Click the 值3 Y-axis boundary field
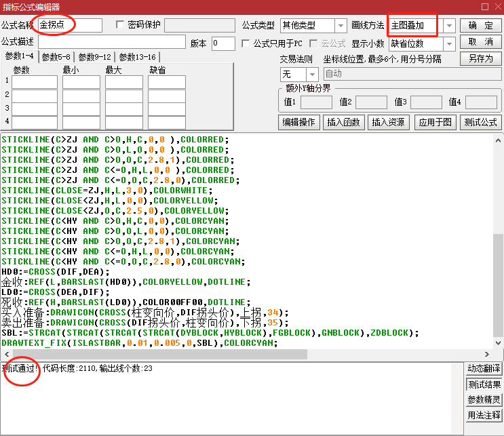Image resolution: width=504 pixels, height=436 pixels. click(x=426, y=102)
